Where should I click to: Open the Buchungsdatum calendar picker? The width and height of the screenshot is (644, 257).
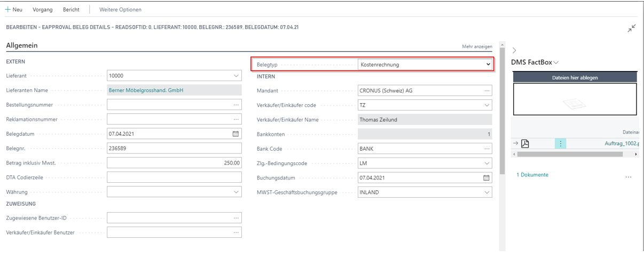486,177
